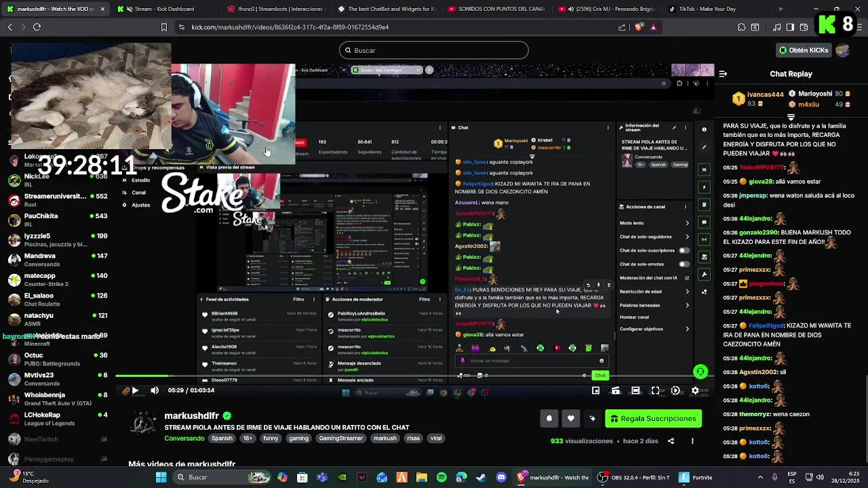Share the video via share icon
The height and width of the screenshot is (488, 868).
click(x=671, y=441)
